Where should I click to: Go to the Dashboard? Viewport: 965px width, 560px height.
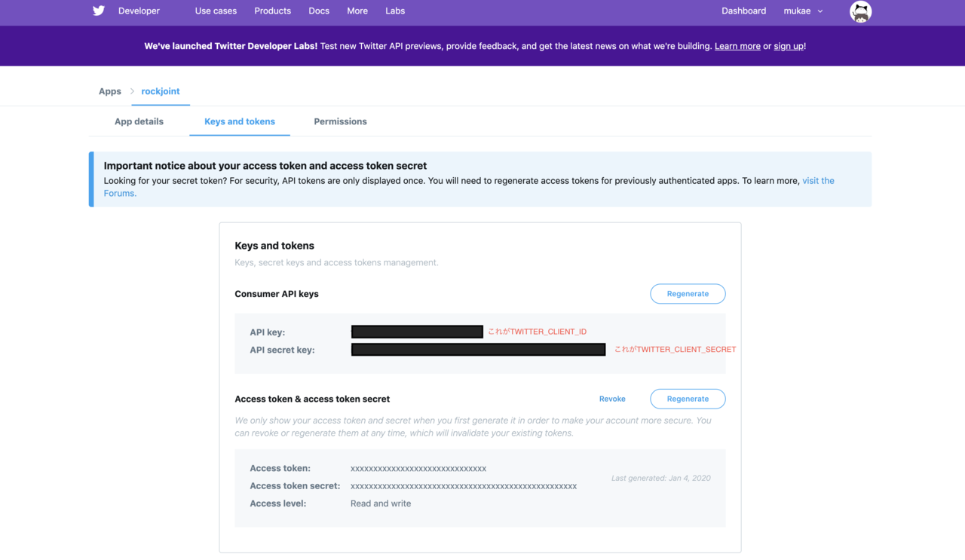(743, 11)
